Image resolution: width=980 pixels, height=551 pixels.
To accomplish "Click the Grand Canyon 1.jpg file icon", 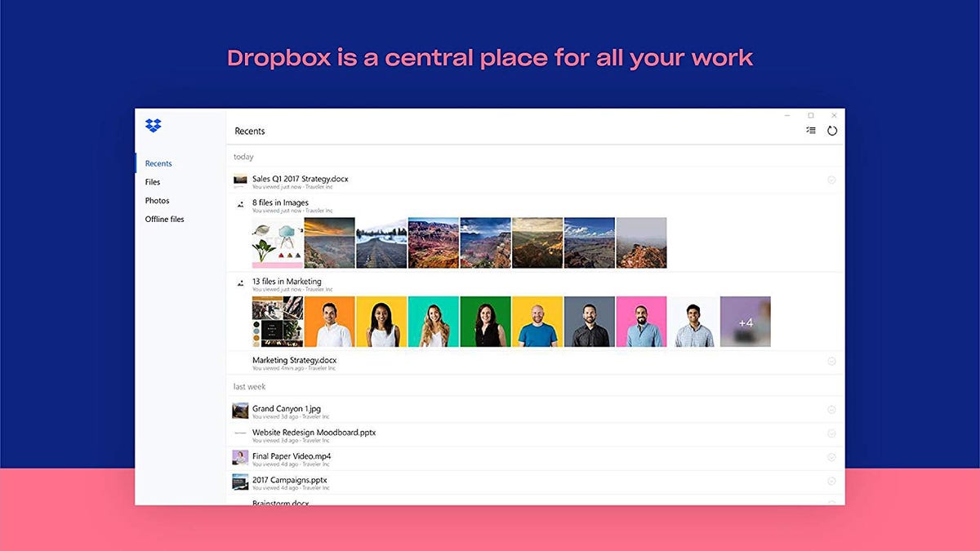I will [x=240, y=411].
